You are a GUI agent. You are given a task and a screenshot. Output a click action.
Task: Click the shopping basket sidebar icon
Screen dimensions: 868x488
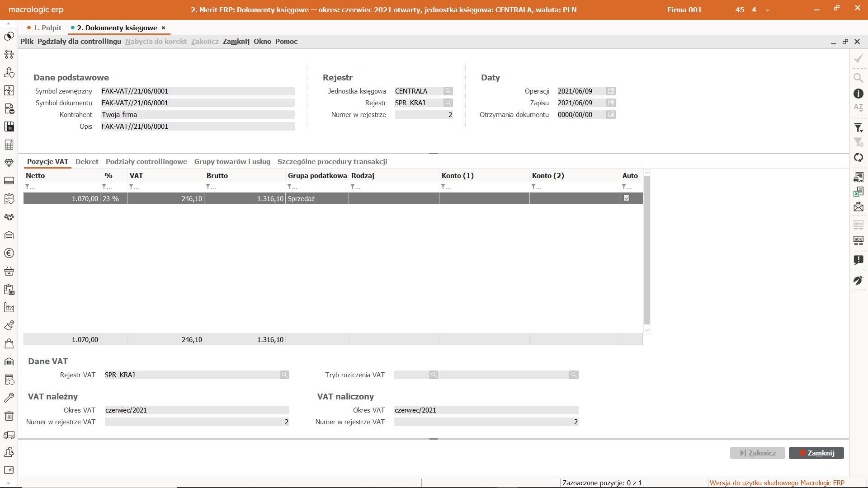(9, 271)
